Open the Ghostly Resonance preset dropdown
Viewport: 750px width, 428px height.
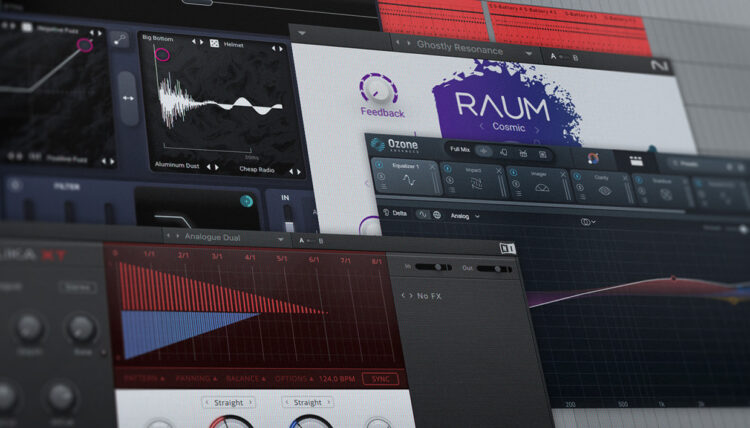pos(529,53)
